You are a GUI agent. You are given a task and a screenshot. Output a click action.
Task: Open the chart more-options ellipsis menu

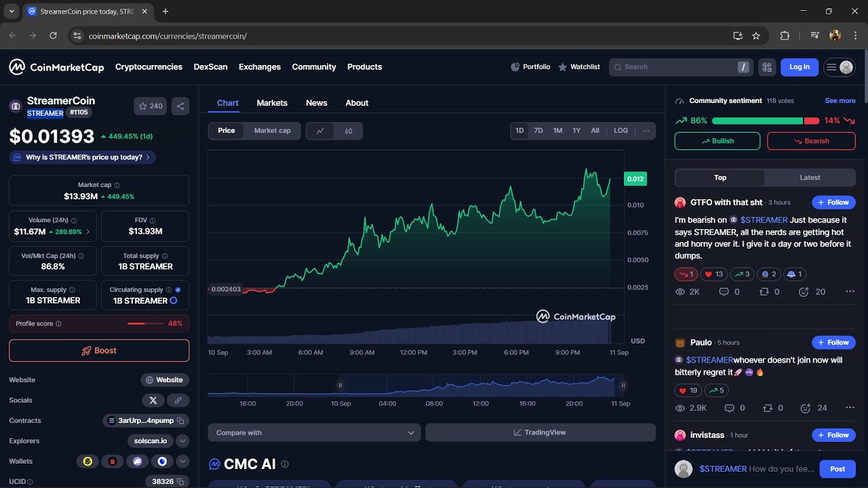(x=646, y=131)
